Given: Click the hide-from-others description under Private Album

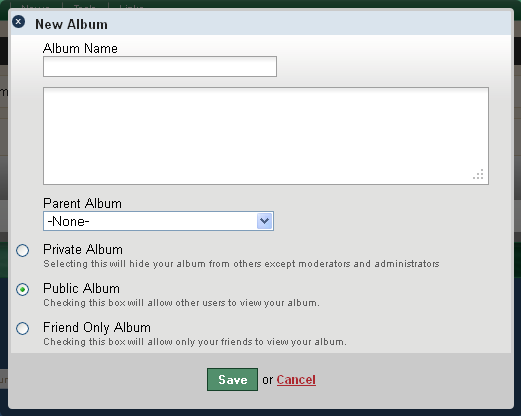Looking at the screenshot, I should [241, 264].
